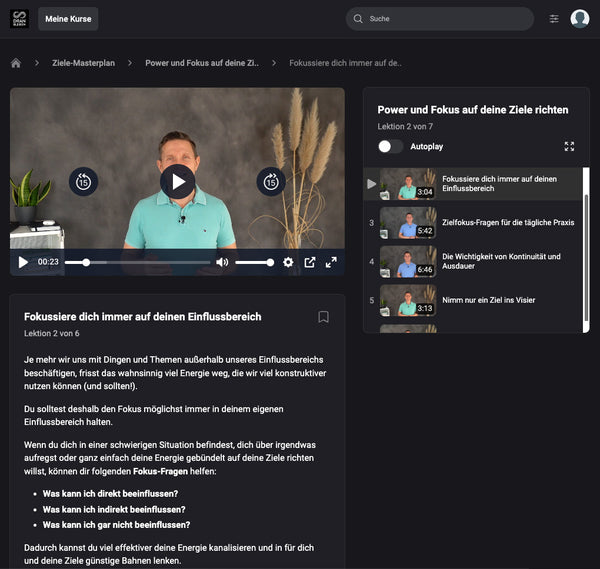
Task: Open Meine Kurse page
Action: [68, 19]
